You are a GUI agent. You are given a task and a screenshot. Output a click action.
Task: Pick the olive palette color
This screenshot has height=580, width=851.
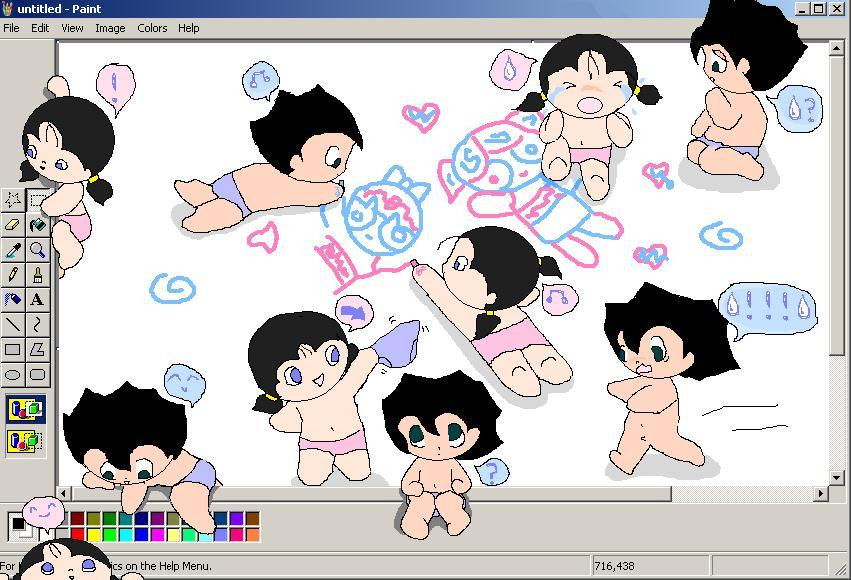[93, 519]
